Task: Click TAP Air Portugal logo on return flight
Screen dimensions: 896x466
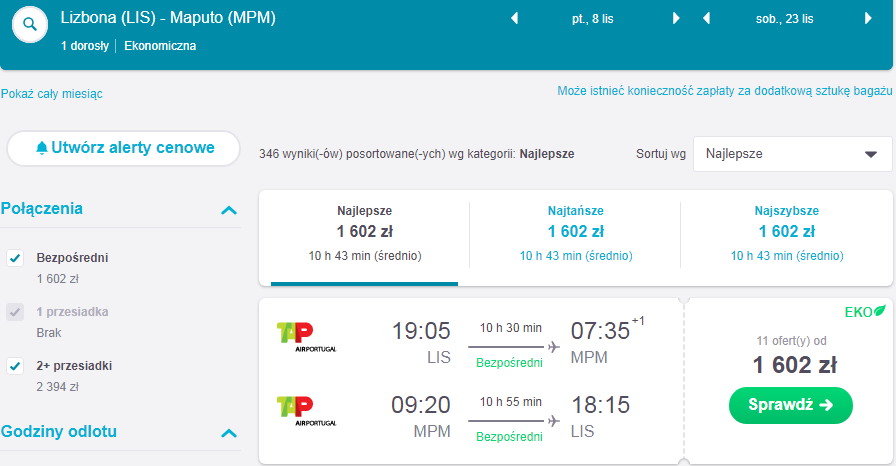Action: pyautogui.click(x=307, y=412)
